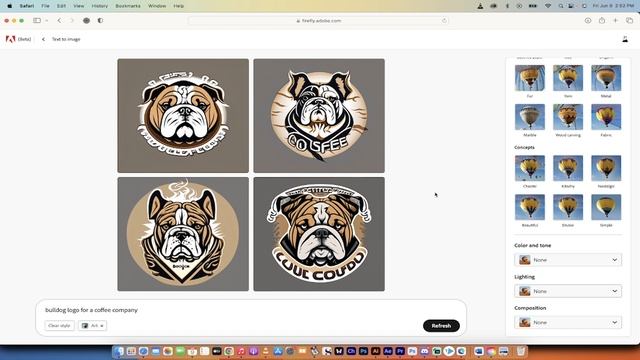640x360 pixels.
Task: Open the Discord icon in the dock
Action: [424, 351]
